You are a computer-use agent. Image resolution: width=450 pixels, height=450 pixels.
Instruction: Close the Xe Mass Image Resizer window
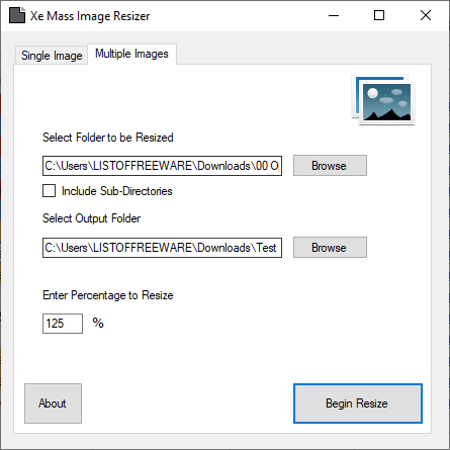pyautogui.click(x=426, y=15)
